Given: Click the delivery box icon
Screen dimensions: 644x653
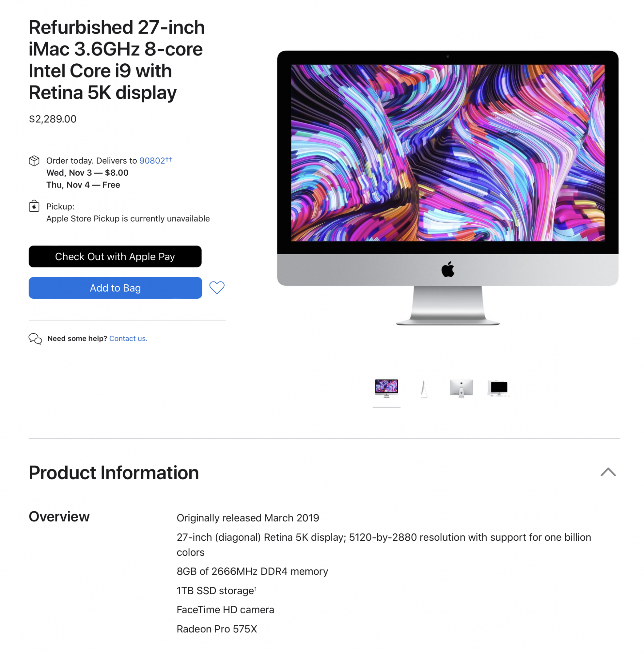Looking at the screenshot, I should 34,161.
